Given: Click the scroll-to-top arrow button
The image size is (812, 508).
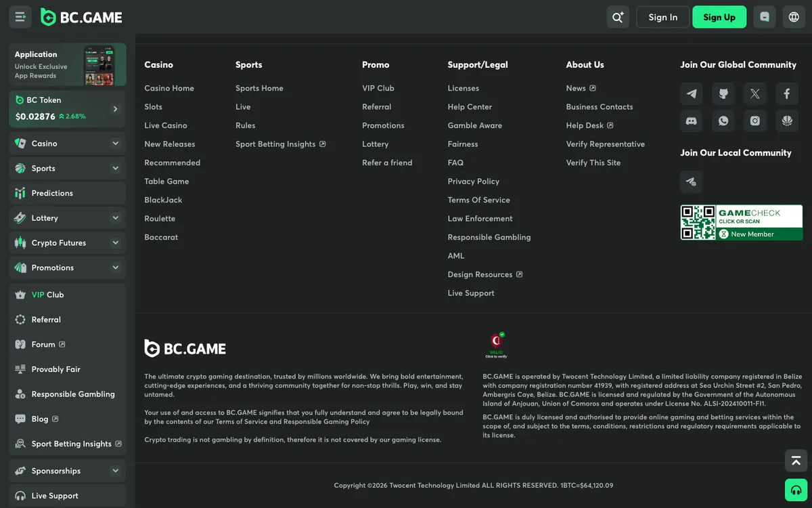Looking at the screenshot, I should click(x=796, y=461).
